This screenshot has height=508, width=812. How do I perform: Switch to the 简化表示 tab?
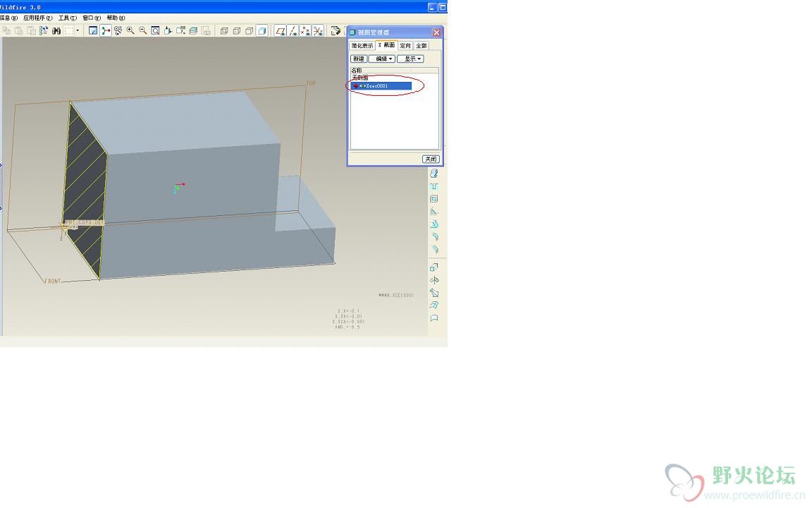click(x=362, y=46)
